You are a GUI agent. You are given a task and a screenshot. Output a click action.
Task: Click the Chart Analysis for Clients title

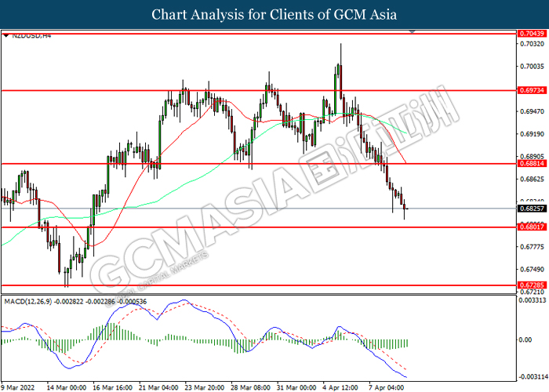click(x=274, y=15)
